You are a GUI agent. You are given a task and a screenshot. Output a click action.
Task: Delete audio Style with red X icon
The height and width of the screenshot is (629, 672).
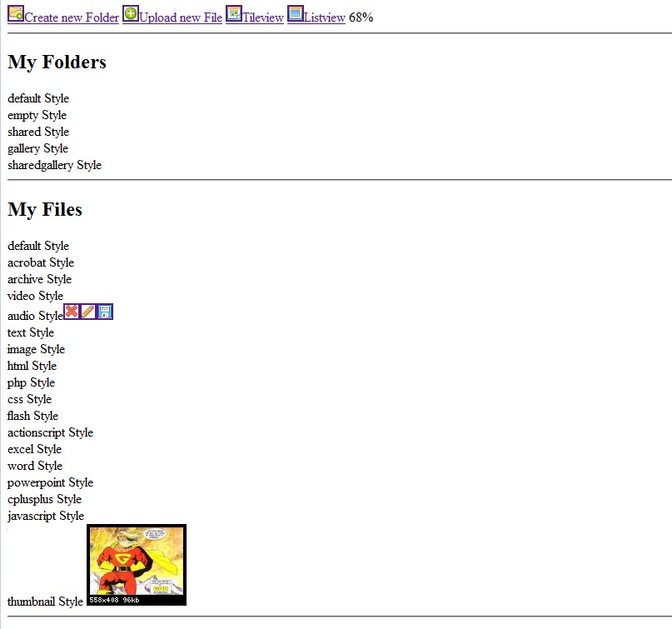click(72, 312)
